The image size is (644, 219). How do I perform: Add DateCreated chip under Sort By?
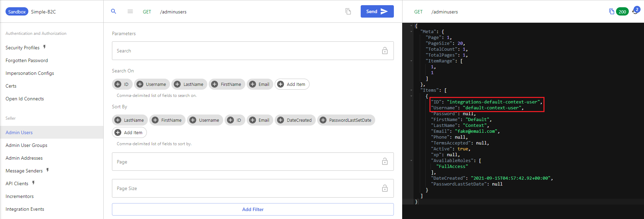click(295, 120)
